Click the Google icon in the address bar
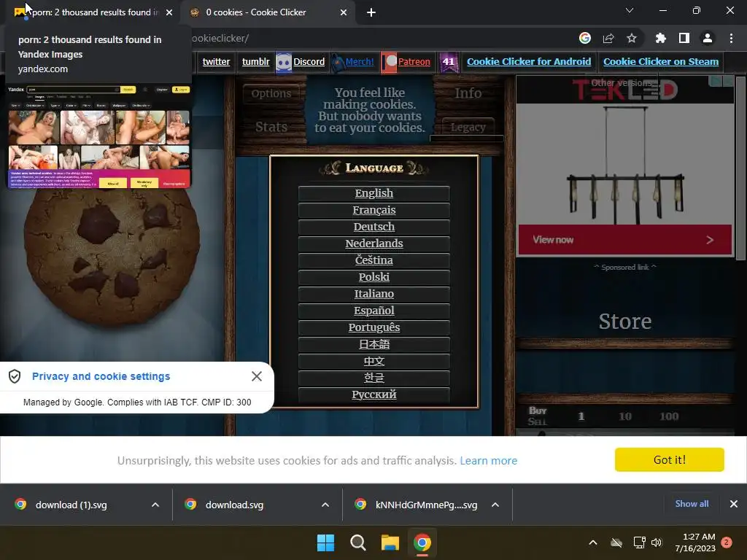747x560 pixels. 585,38
